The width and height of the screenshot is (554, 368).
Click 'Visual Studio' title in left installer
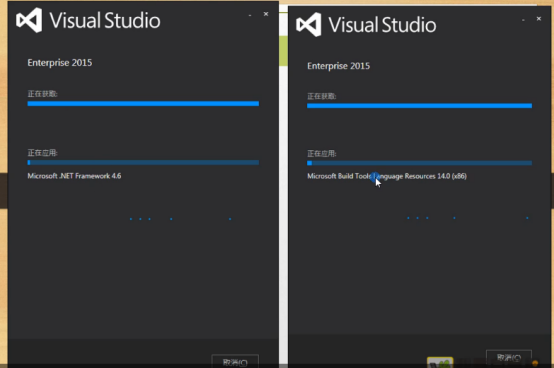(105, 20)
